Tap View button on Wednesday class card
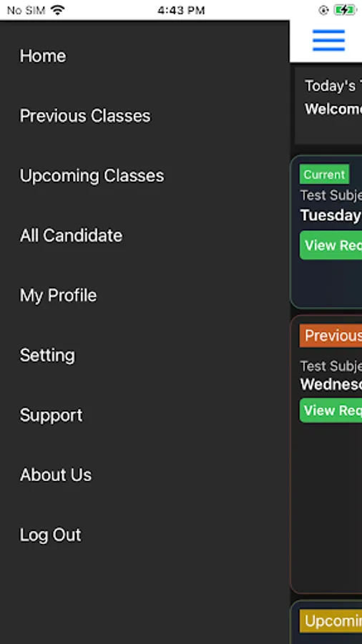This screenshot has width=362, height=644. click(x=331, y=410)
